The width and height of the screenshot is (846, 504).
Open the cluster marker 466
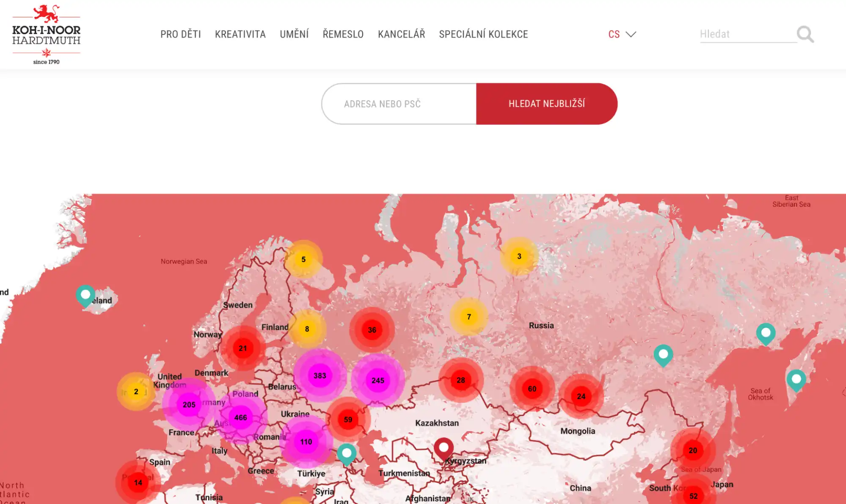(241, 418)
